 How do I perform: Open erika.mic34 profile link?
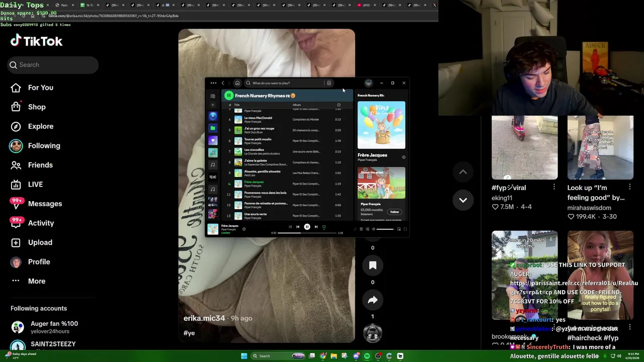pos(204,318)
